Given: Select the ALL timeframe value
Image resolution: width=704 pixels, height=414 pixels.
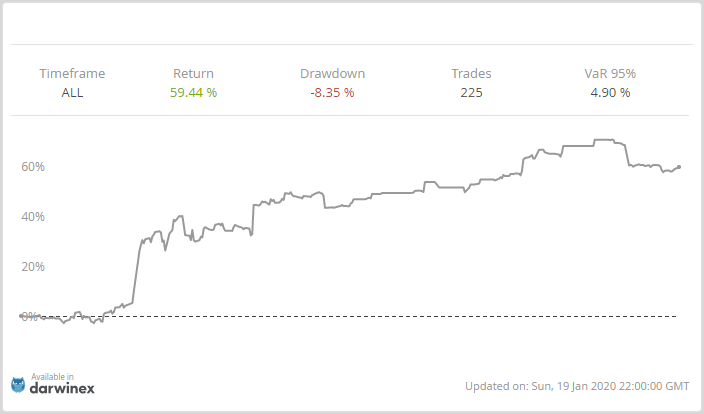Looking at the screenshot, I should pos(72,93).
